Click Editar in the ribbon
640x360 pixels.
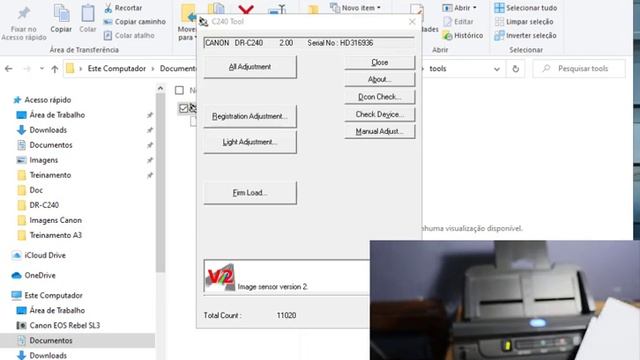click(459, 22)
